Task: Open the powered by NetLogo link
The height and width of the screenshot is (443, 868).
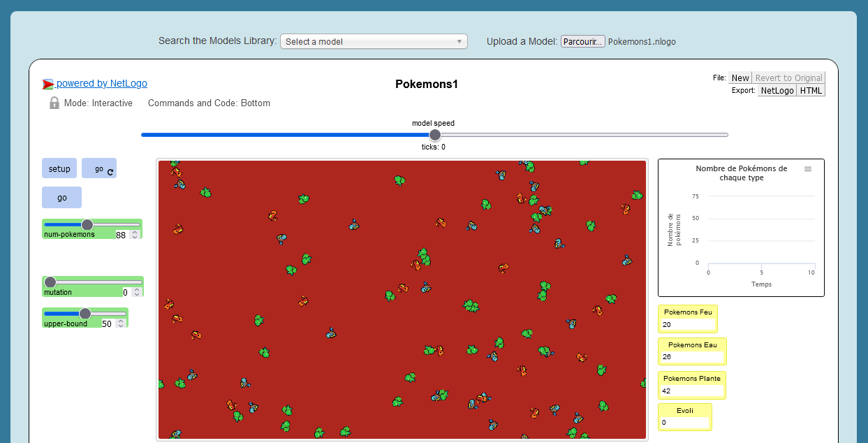Action: coord(102,83)
